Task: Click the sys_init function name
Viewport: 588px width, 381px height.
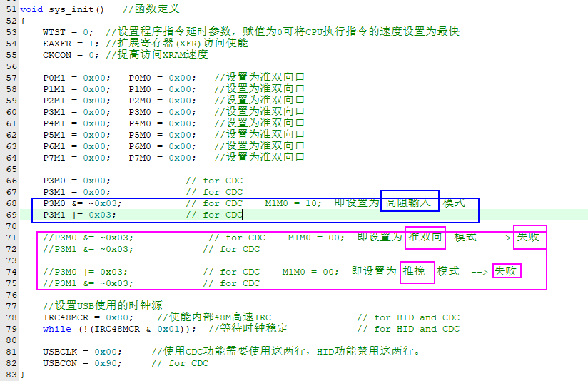Action: (76, 9)
